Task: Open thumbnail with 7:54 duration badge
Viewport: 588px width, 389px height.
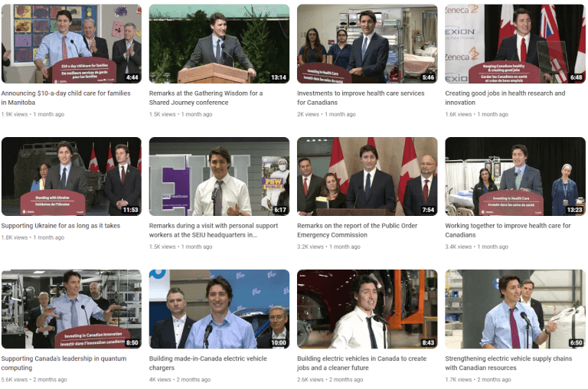Action: tap(367, 176)
